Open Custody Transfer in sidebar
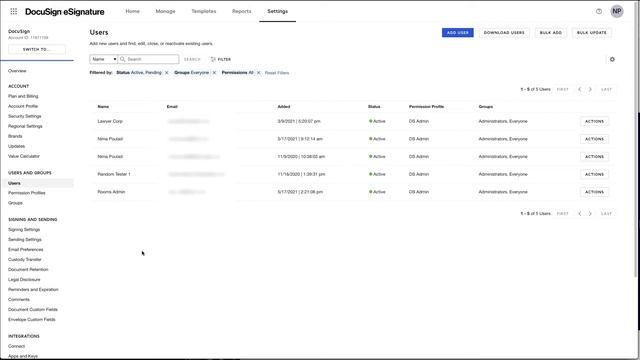This screenshot has width=640, height=360. click(25, 260)
